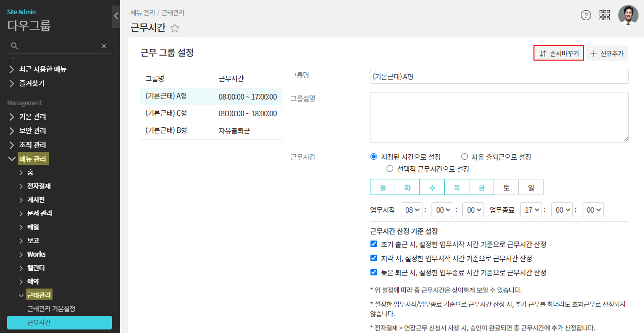Toggle the 토 Saturday day button
Screen dimensions: 644x333
(x=506, y=187)
